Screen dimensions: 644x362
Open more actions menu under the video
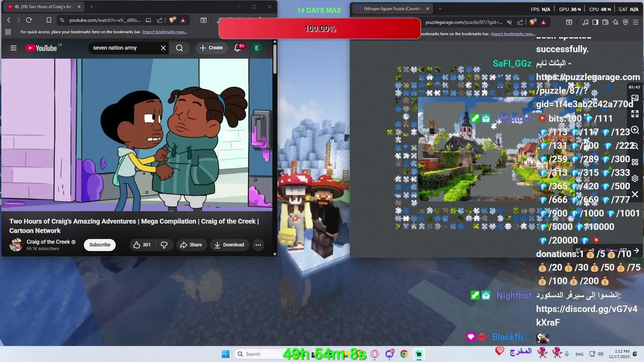pyautogui.click(x=258, y=245)
